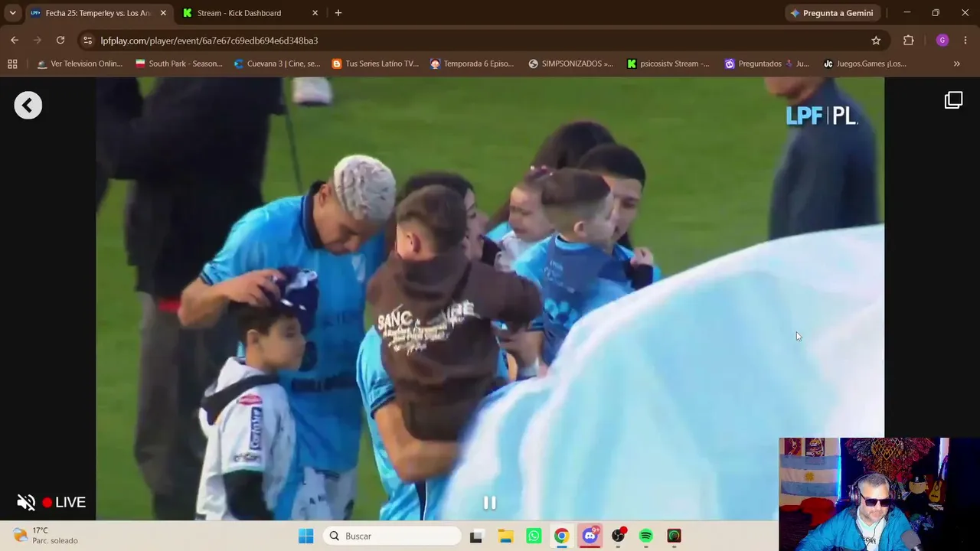
Task: Switch to the Stream - Kick Dashboard tab
Action: 239,13
